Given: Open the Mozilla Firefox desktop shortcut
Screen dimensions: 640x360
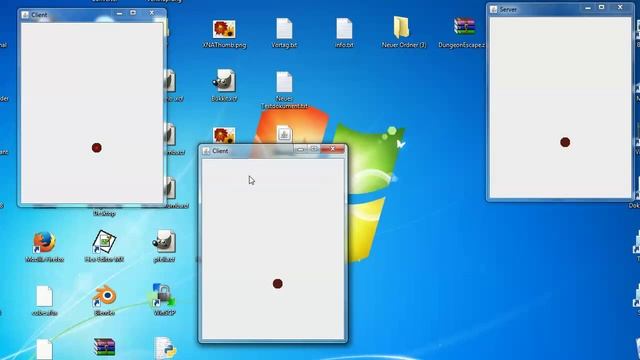Looking at the screenshot, I should click(x=44, y=242).
